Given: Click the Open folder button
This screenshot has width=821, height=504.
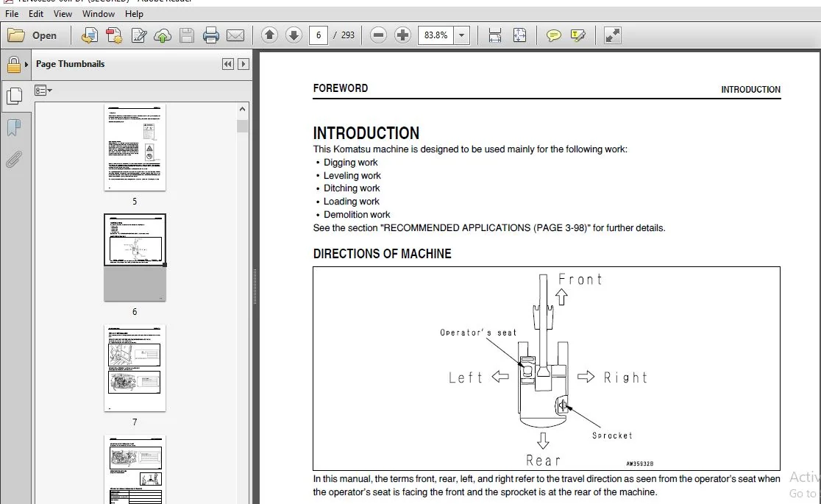Looking at the screenshot, I should coord(32,35).
